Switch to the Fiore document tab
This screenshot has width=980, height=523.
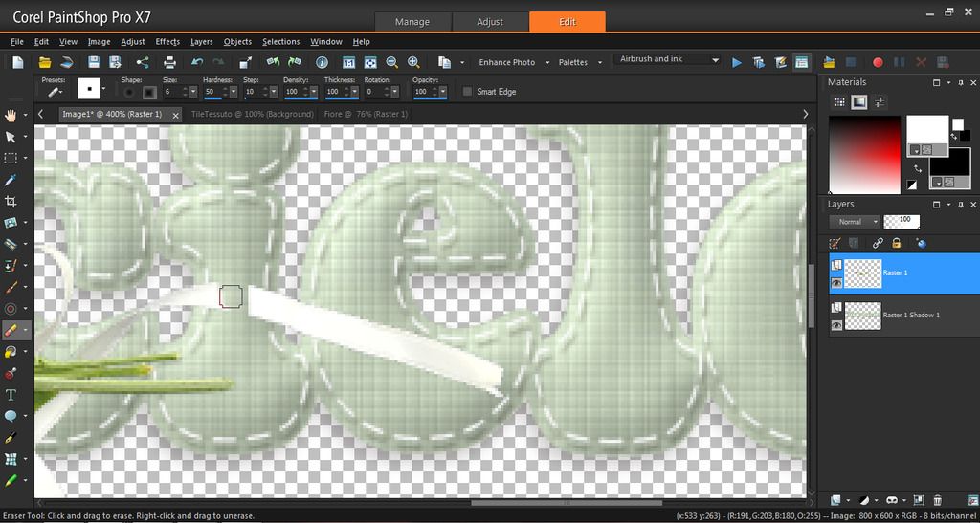click(366, 114)
